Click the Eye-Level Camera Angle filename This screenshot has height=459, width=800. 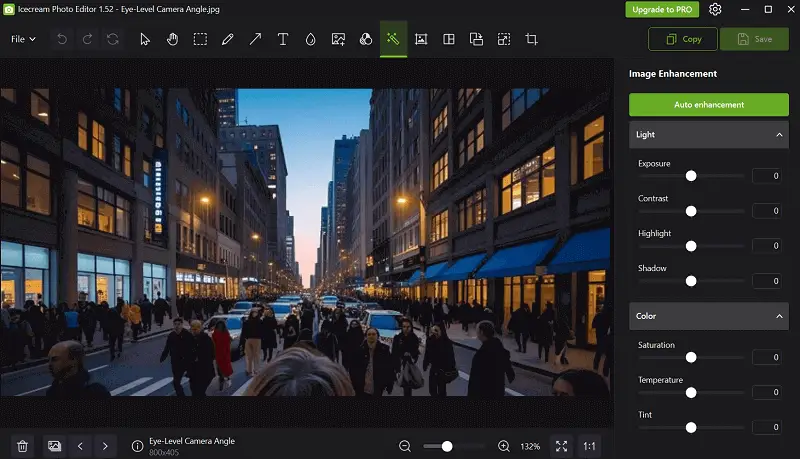click(192, 441)
